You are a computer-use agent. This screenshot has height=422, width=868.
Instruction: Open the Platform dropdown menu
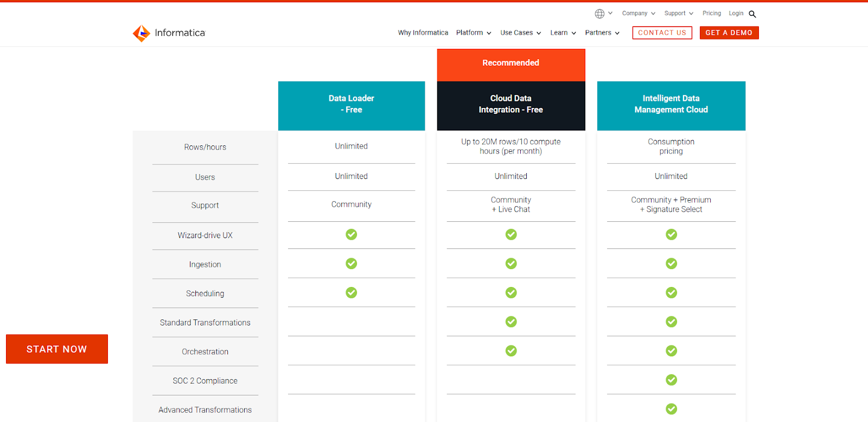pyautogui.click(x=474, y=33)
